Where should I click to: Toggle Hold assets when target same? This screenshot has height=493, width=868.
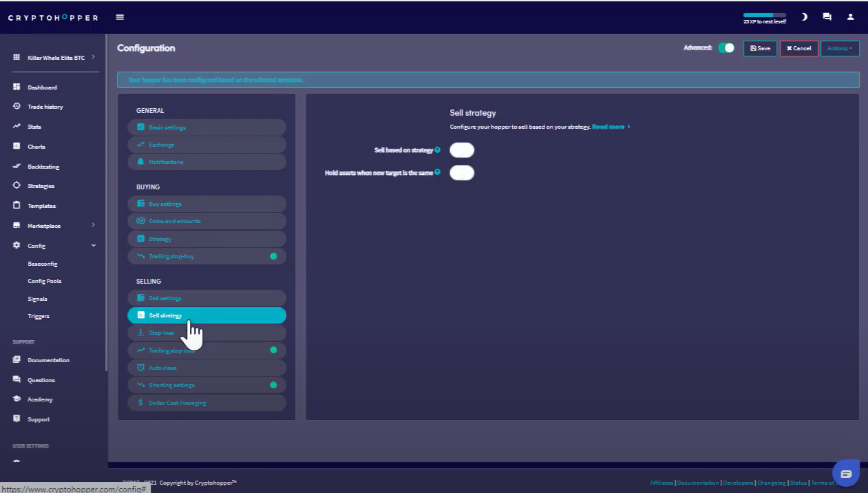(462, 173)
